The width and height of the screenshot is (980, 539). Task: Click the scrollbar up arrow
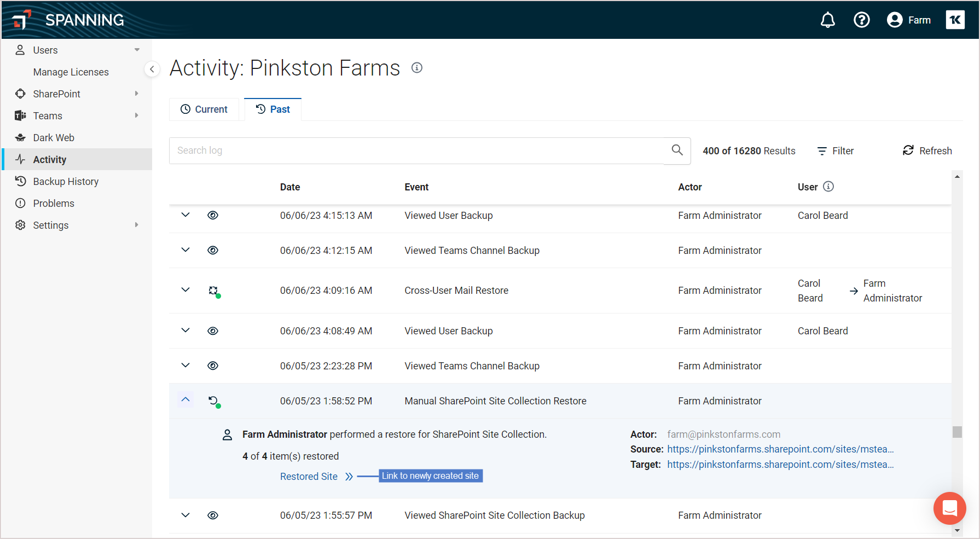957,176
